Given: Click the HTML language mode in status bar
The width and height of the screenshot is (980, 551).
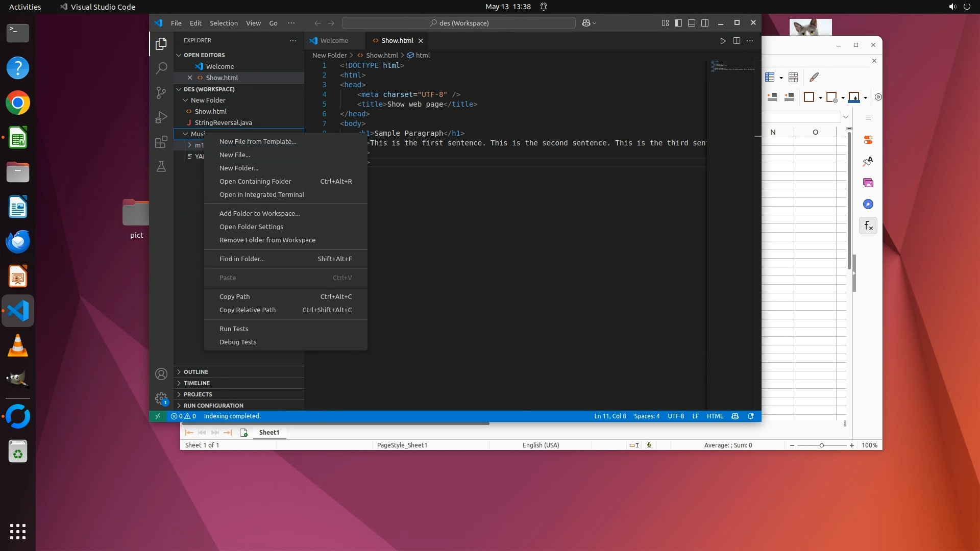Looking at the screenshot, I should (x=715, y=416).
